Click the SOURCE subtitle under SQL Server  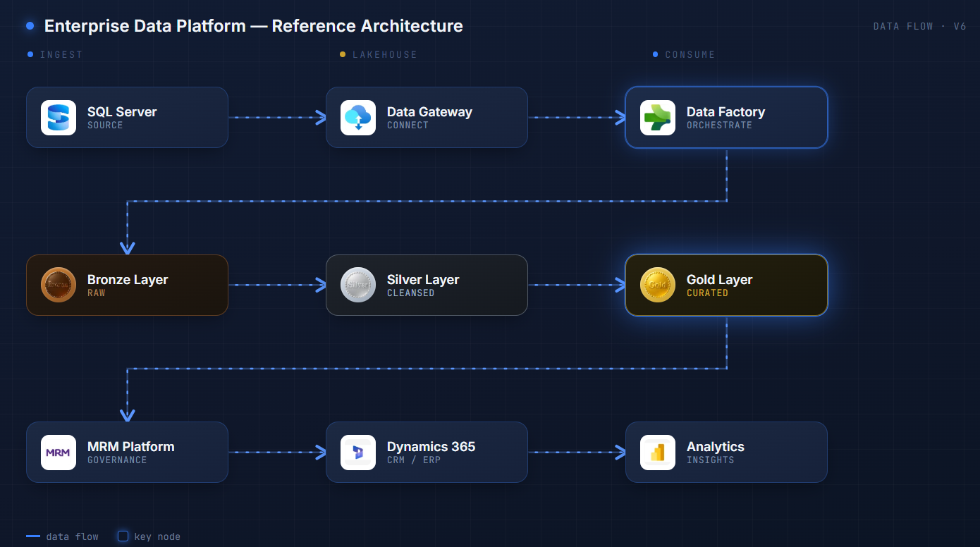pyautogui.click(x=105, y=125)
